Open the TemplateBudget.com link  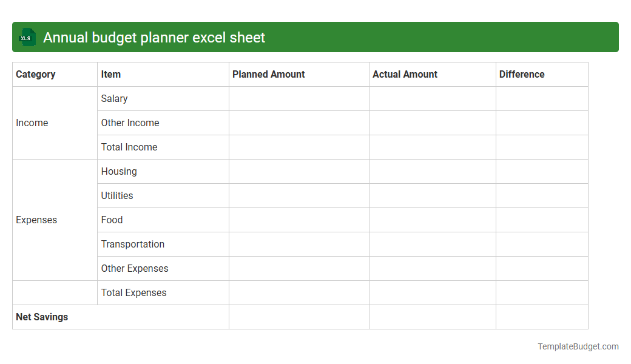(x=578, y=346)
